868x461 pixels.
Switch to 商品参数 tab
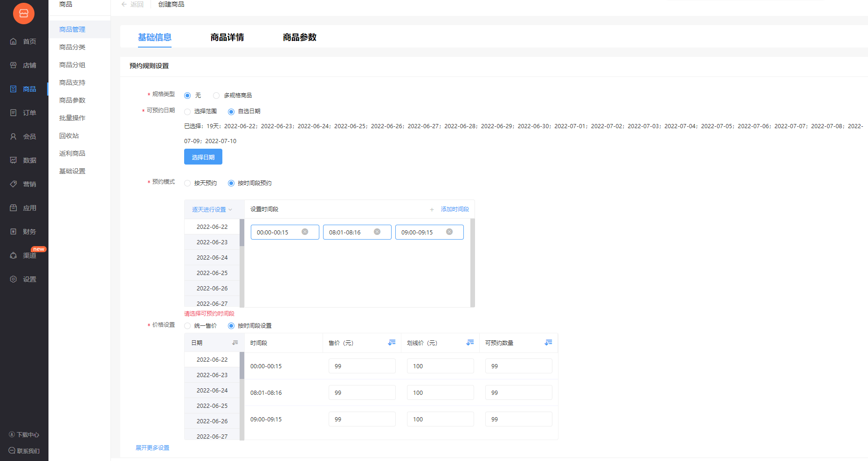tap(300, 37)
